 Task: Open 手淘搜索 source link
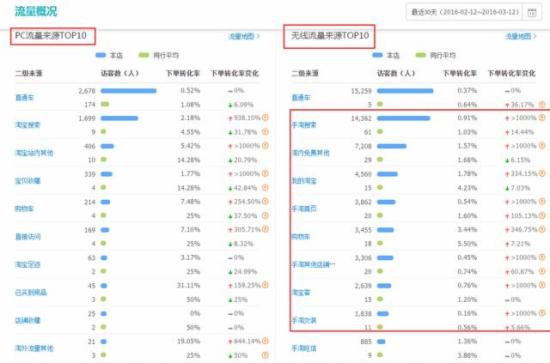point(304,125)
